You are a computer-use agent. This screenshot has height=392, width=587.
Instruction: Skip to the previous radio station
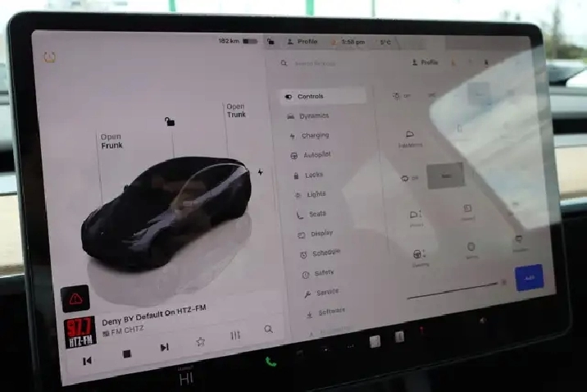[87, 360]
